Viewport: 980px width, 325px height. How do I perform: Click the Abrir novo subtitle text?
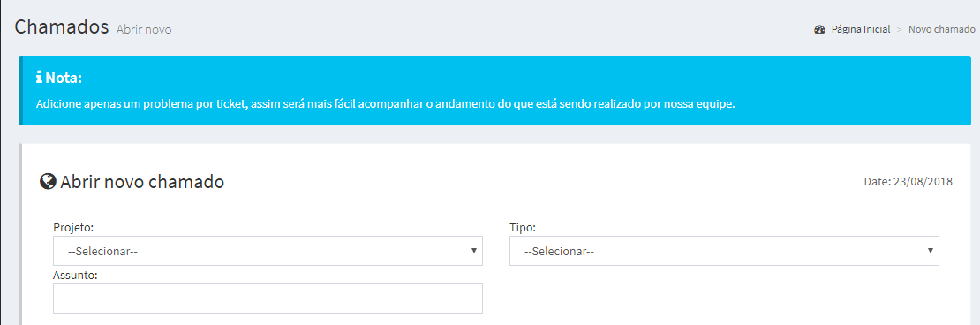pos(144,29)
